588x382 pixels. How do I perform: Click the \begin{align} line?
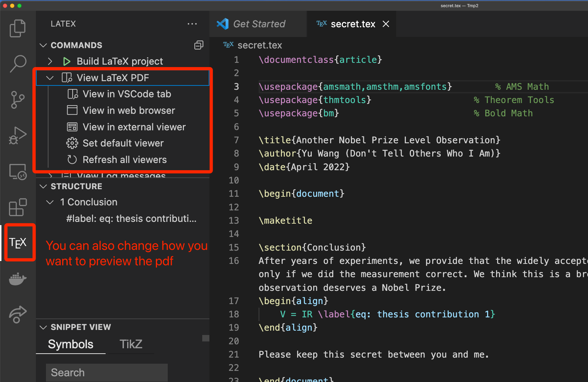[x=293, y=301]
